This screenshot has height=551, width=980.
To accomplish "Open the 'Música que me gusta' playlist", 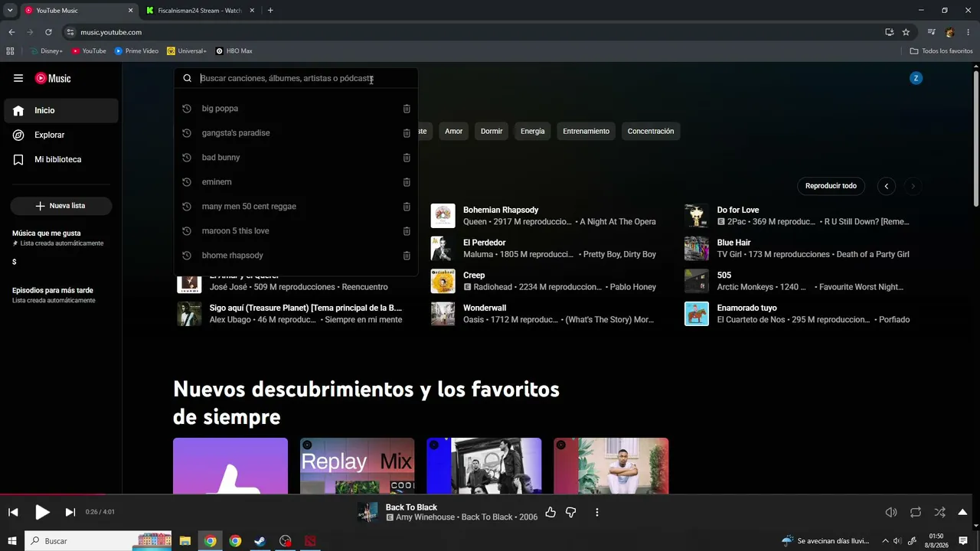I will tap(61, 237).
